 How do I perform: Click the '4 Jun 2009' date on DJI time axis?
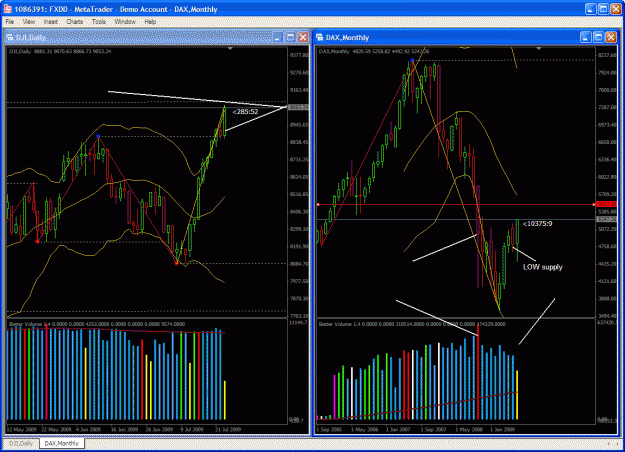88,429
